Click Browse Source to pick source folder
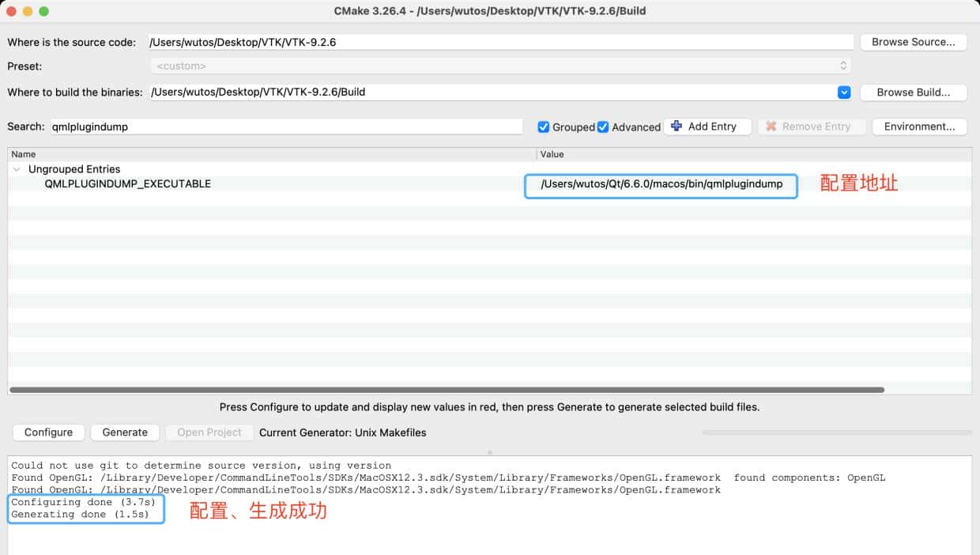 click(x=914, y=42)
